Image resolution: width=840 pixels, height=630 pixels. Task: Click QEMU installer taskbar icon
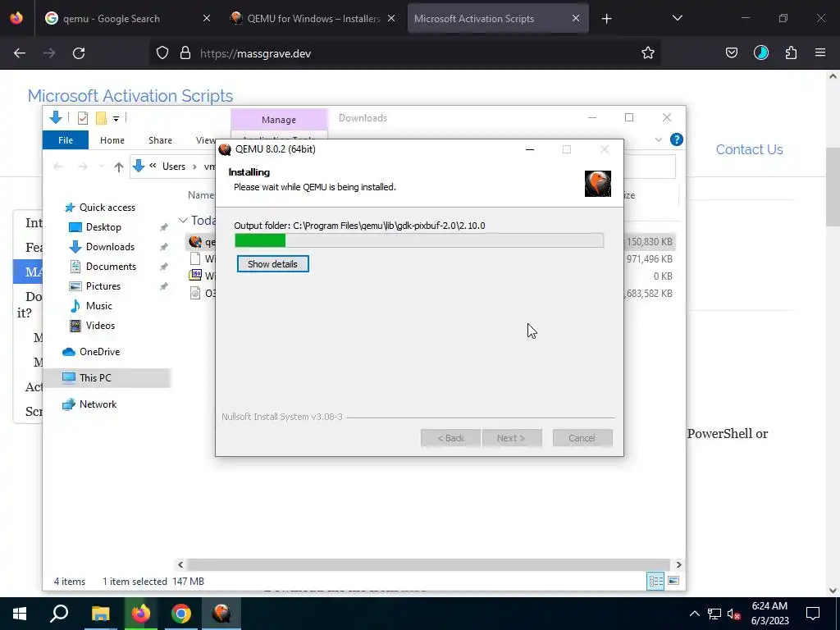pyautogui.click(x=221, y=614)
